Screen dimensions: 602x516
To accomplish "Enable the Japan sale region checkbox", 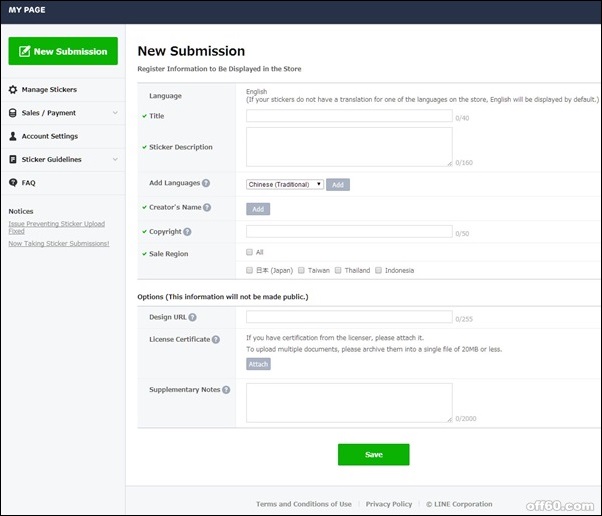I will pyautogui.click(x=250, y=270).
